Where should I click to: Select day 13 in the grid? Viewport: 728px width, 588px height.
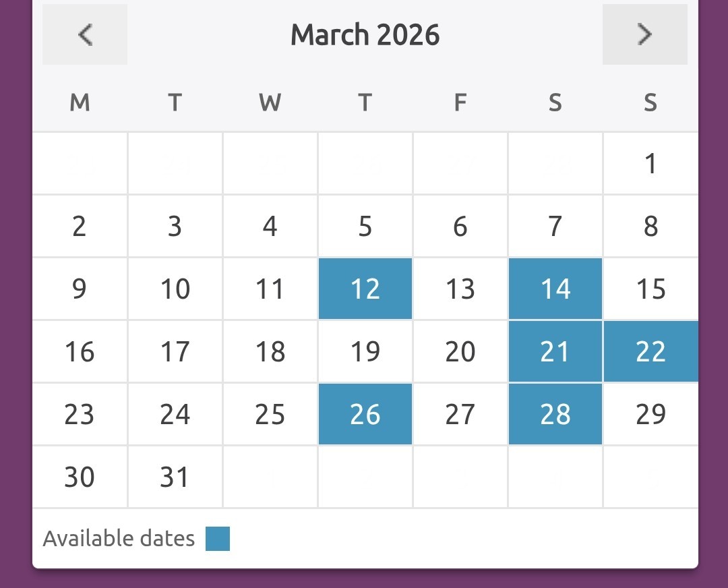pyautogui.click(x=460, y=289)
